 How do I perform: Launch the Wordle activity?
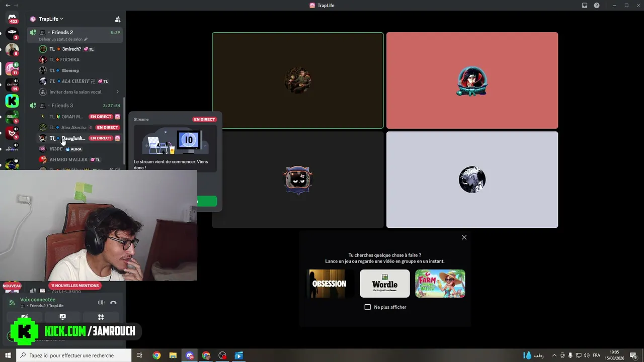[385, 284]
